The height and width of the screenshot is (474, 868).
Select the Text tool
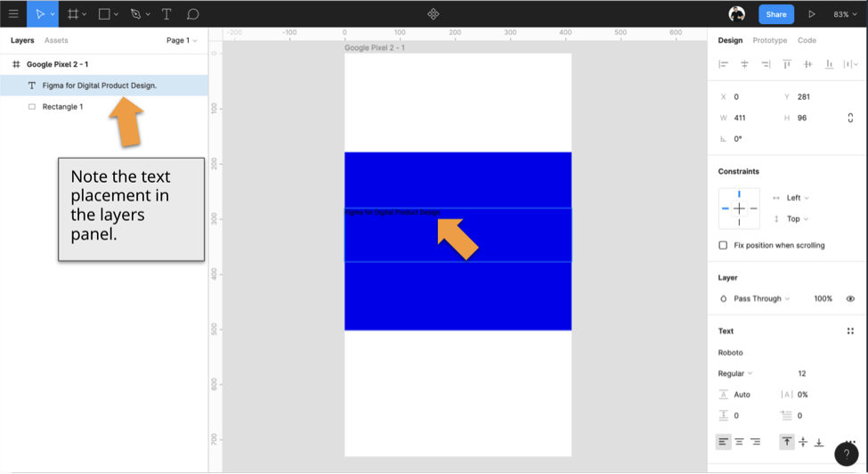166,14
